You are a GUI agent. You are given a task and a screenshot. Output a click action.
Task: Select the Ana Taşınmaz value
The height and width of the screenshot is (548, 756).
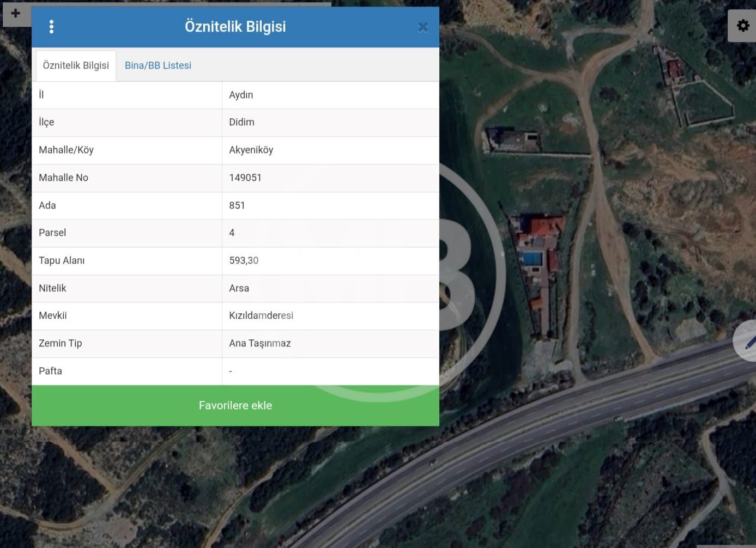(259, 343)
